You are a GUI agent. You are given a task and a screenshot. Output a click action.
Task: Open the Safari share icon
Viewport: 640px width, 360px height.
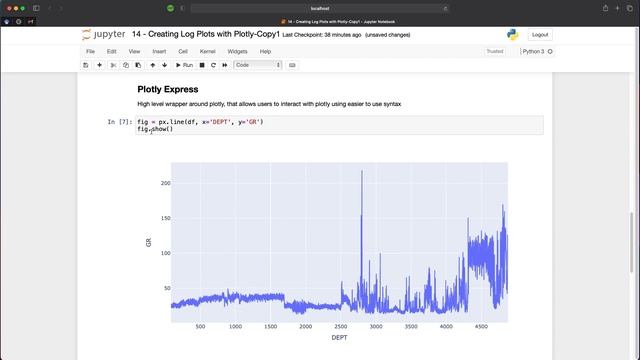click(605, 8)
